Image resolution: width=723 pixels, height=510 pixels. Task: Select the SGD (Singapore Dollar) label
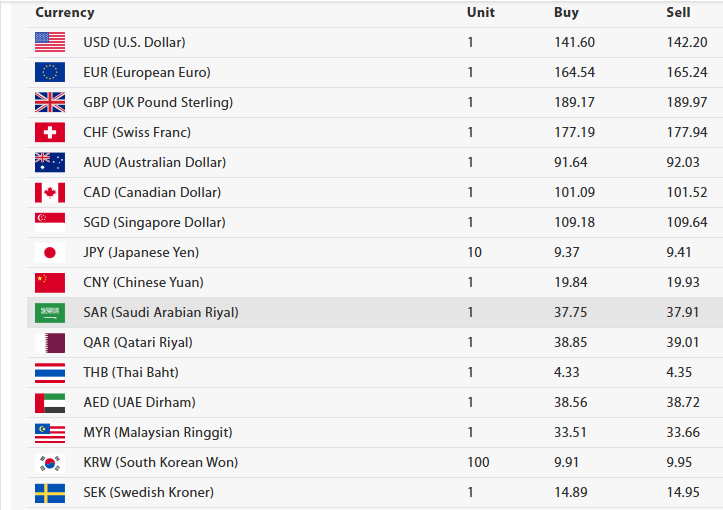[x=154, y=222]
